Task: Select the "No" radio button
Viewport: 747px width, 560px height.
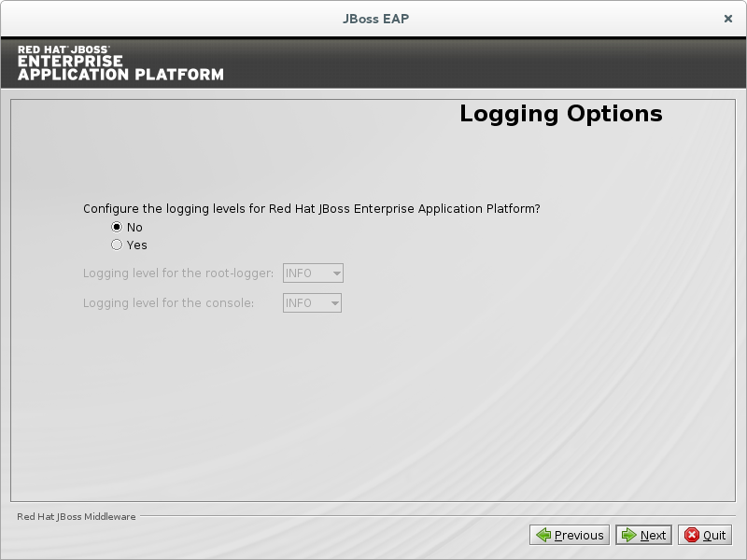Action: click(117, 227)
